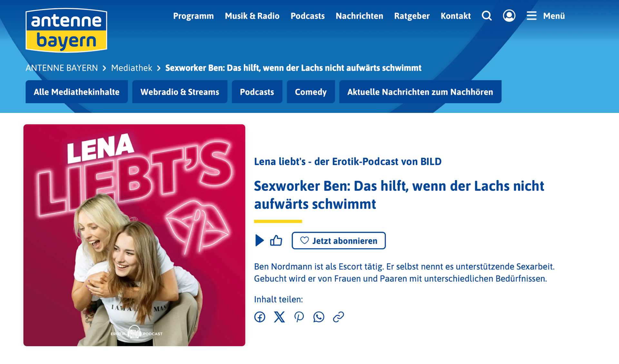Go to Antenne Bayern logo homepage
This screenshot has height=364, width=619.
(x=66, y=30)
